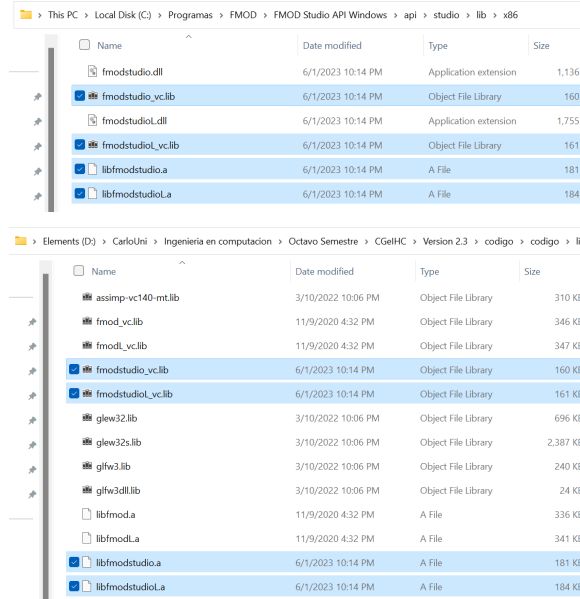Click the glew32s.lib library icon
The height and width of the screenshot is (599, 580).
click(87, 442)
